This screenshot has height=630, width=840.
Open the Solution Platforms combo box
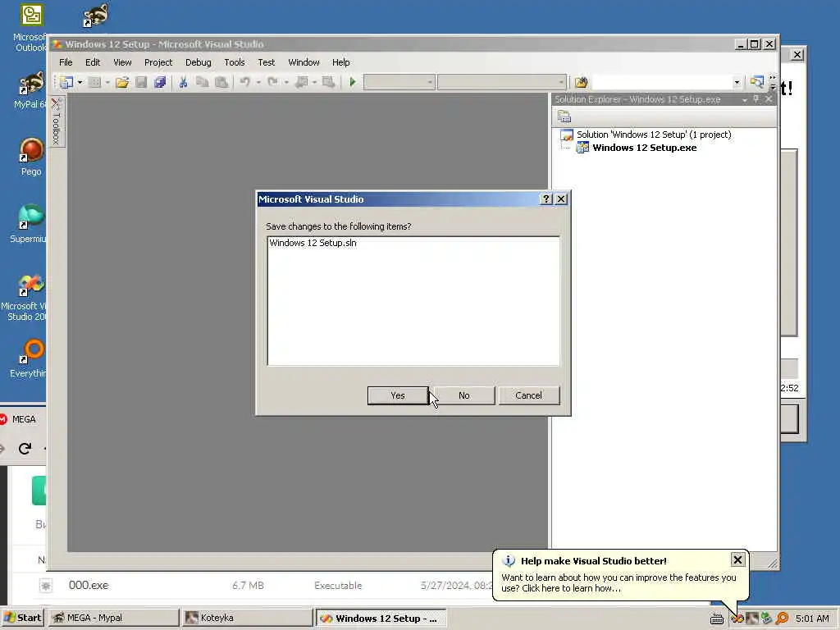coord(501,82)
